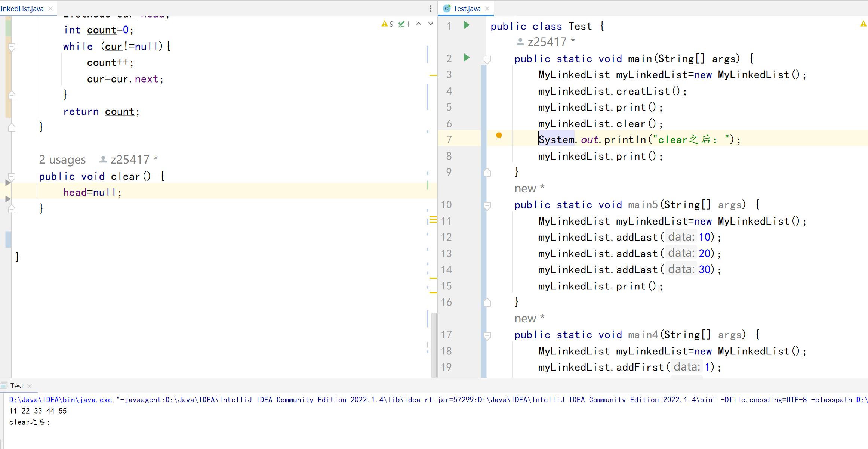The image size is (868, 449).
Task: Click 'myLinkedList.print();' on line 15
Action: (600, 286)
